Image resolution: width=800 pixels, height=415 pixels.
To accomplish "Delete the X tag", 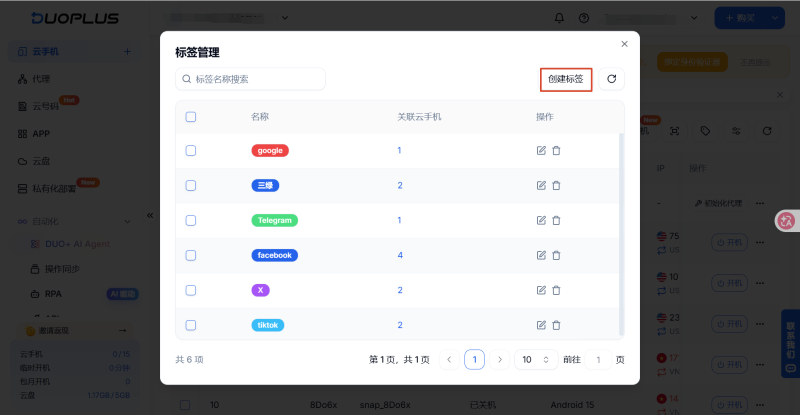I will (x=557, y=290).
